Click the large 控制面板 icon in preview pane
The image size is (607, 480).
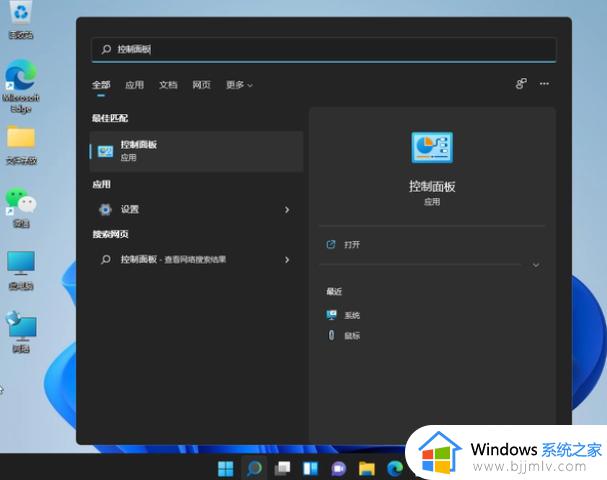point(432,147)
